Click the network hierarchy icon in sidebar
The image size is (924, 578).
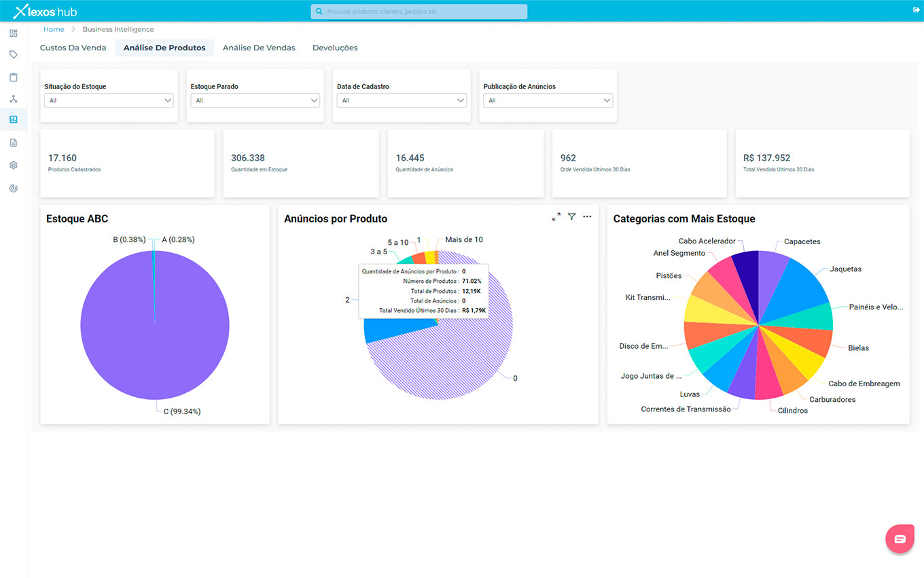point(14,99)
